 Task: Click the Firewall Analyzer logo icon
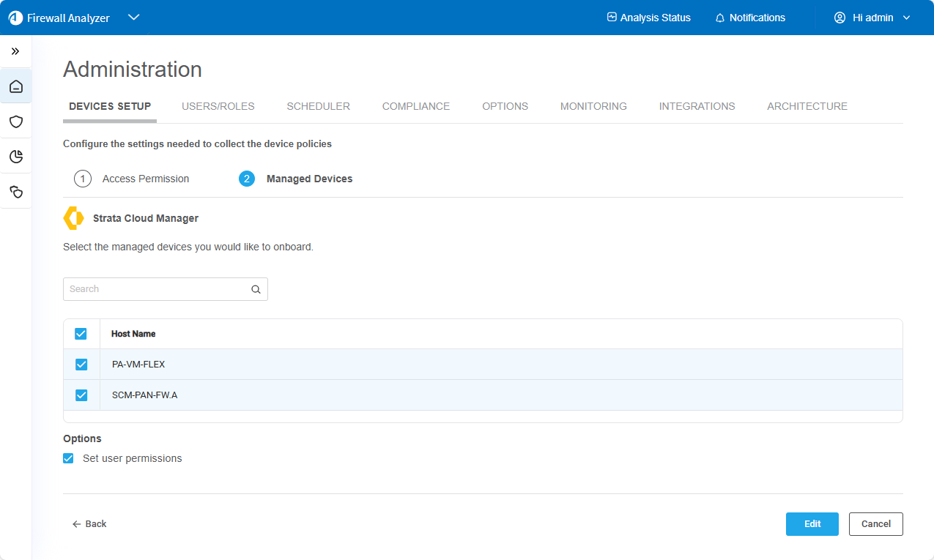click(16, 18)
